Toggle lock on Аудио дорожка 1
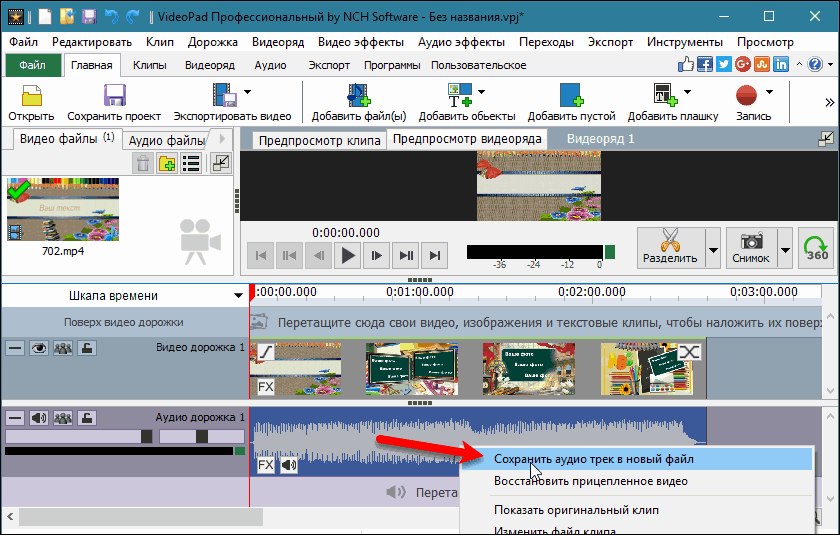Screen dimensions: 840x535 (x=87, y=418)
